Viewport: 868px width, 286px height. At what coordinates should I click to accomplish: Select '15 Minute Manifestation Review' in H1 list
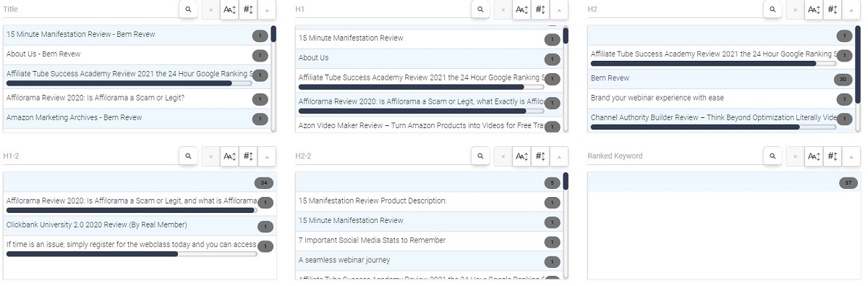pos(430,39)
